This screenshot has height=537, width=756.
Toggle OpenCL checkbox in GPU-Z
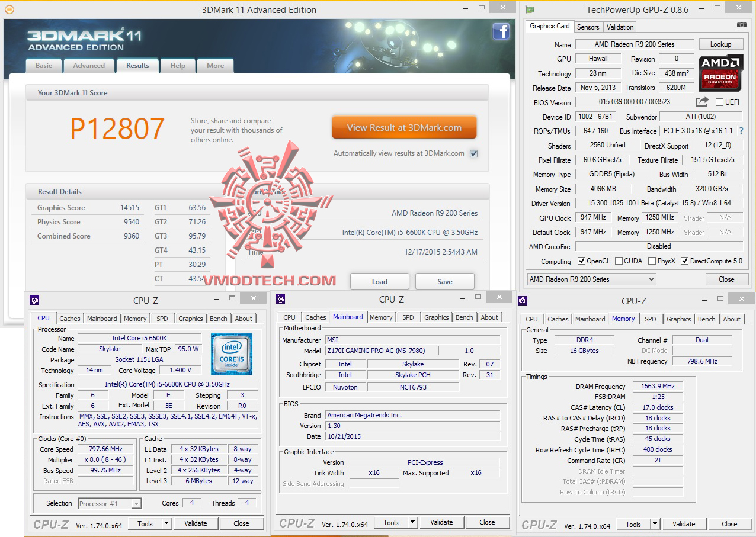tap(582, 261)
